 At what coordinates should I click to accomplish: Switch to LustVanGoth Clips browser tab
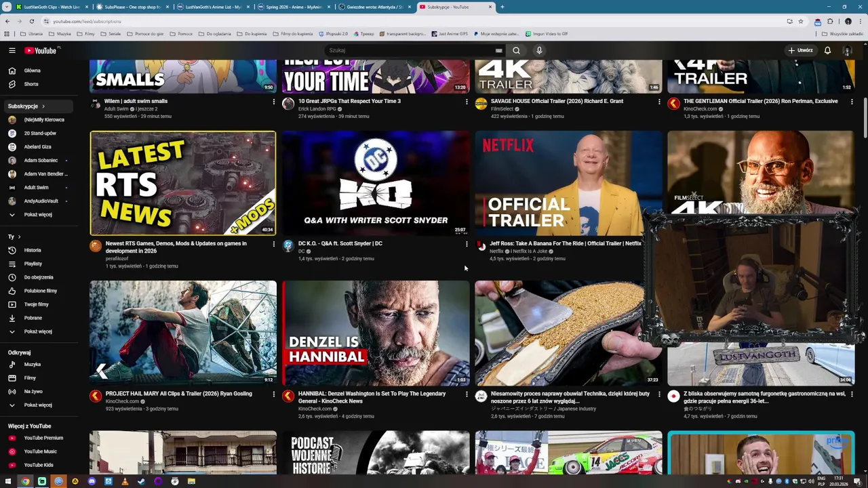tap(51, 7)
